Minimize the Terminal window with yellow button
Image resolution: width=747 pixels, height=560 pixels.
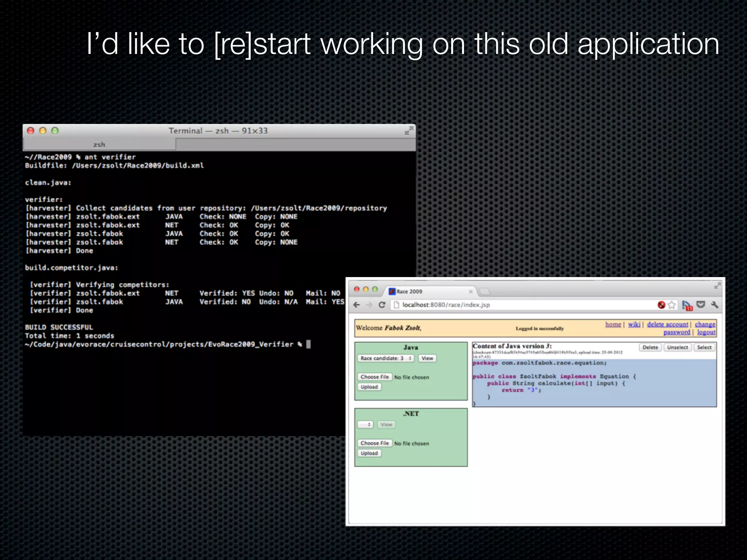tap(43, 131)
